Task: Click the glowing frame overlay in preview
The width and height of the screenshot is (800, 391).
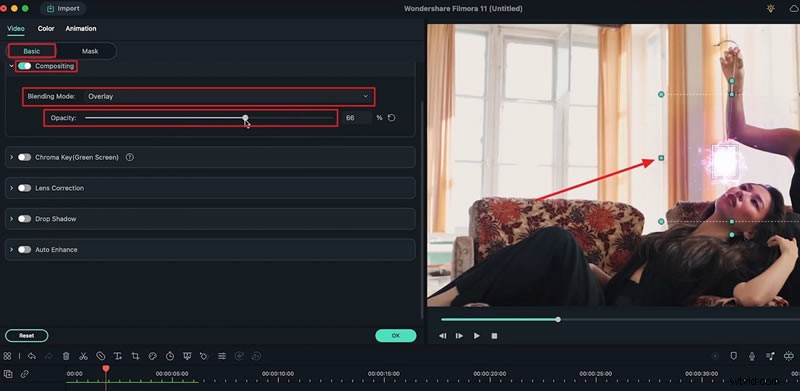Action: pos(724,161)
